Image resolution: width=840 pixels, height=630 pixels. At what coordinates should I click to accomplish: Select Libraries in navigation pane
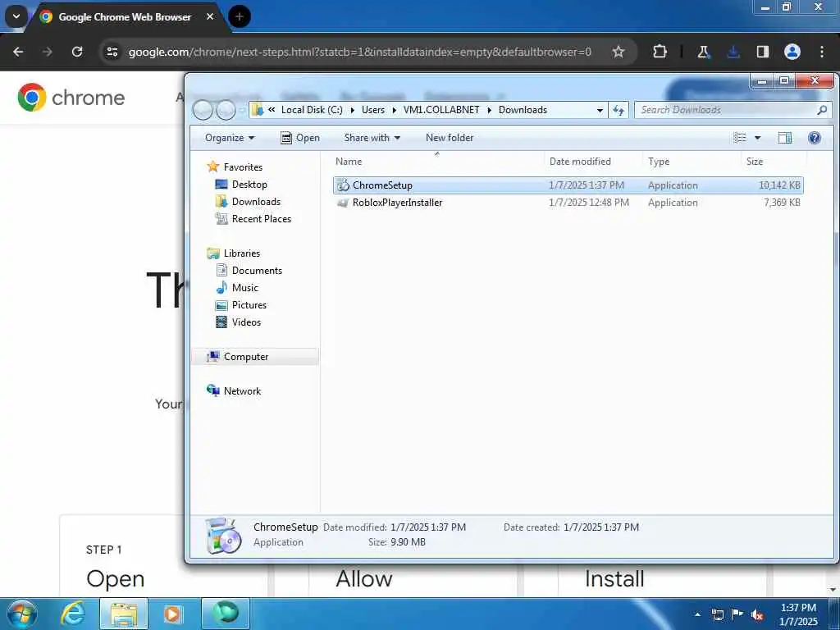[x=242, y=253]
